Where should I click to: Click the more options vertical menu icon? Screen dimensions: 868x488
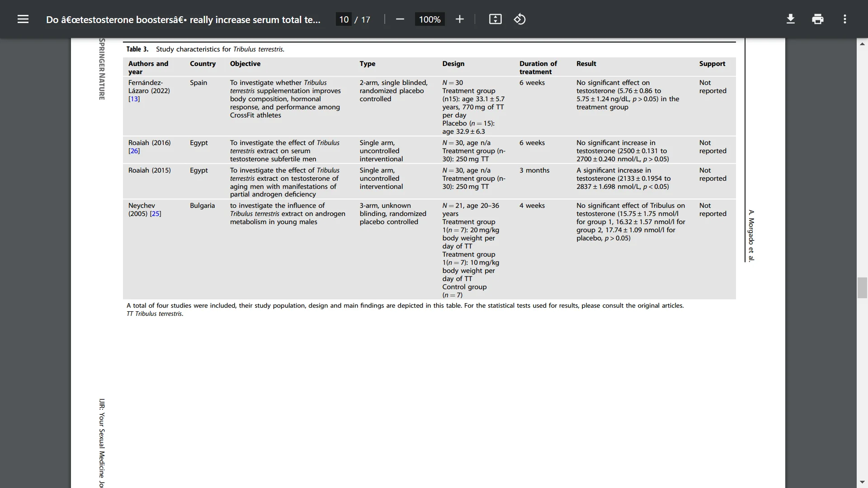coord(845,19)
